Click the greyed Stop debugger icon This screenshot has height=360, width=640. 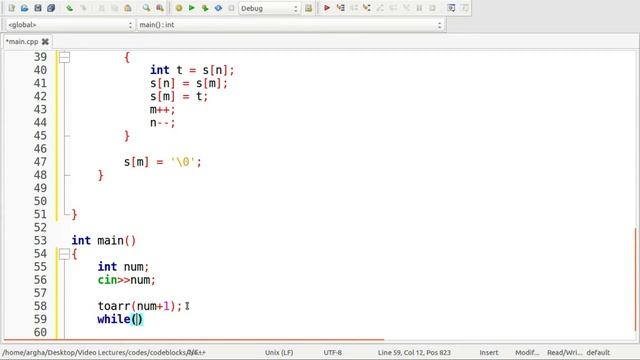point(432,8)
